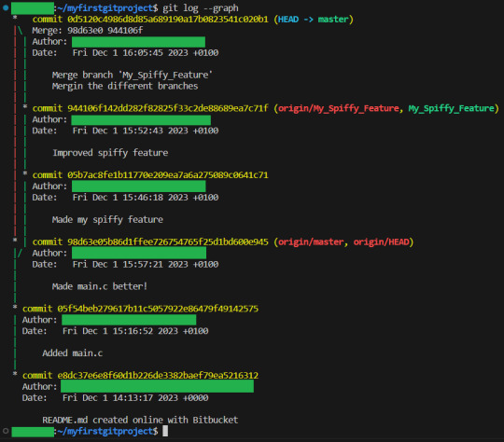This screenshot has height=442, width=504.
Task: Click the 'git log --graph' command text
Action: [x=201, y=7]
